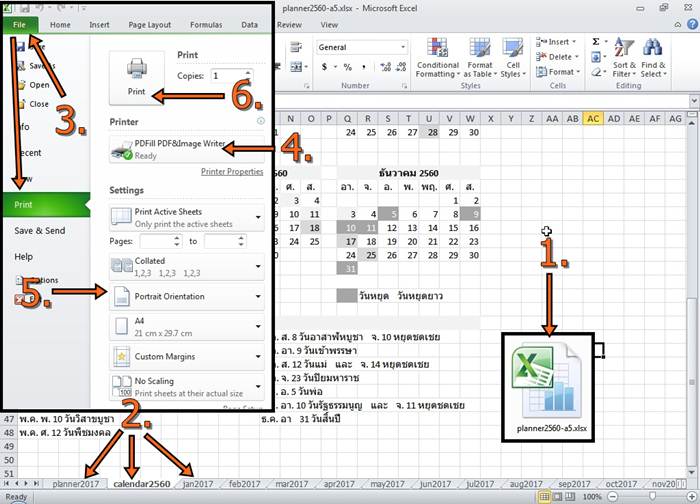Viewport: 700px width, 504px height.
Task: Open the Cell Styles gallery
Action: [513, 58]
